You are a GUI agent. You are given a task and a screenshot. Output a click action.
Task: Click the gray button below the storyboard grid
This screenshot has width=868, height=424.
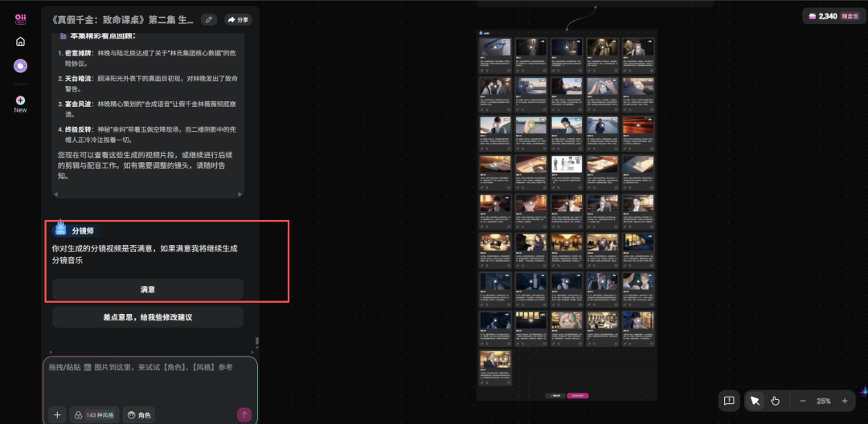[x=556, y=396]
